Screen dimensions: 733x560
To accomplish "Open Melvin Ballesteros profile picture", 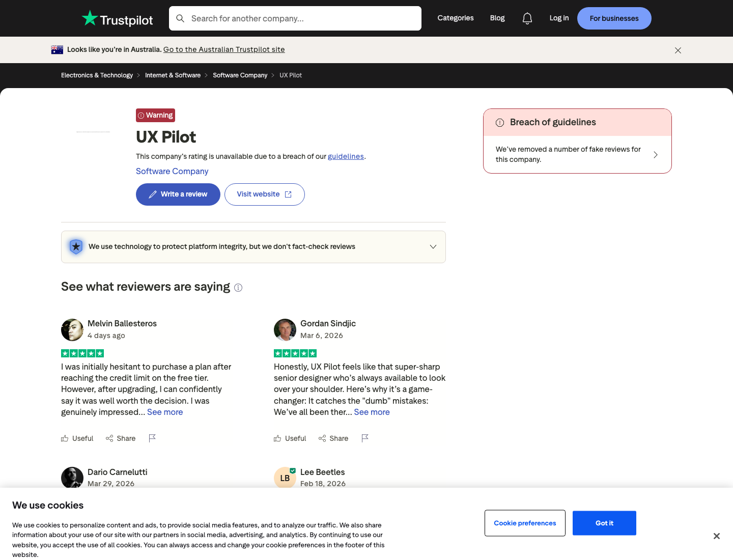I will [72, 330].
